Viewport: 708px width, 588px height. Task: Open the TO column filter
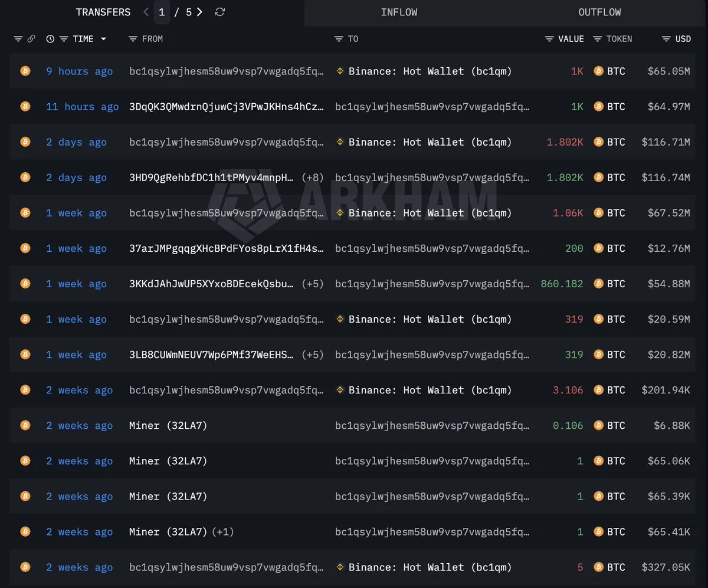tap(339, 39)
